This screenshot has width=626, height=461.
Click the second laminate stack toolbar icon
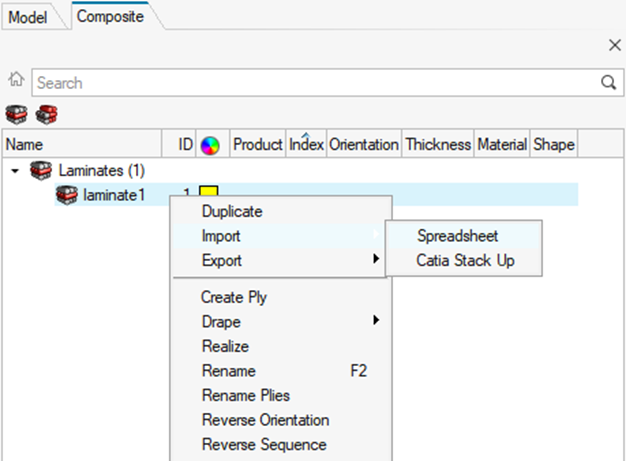46,115
